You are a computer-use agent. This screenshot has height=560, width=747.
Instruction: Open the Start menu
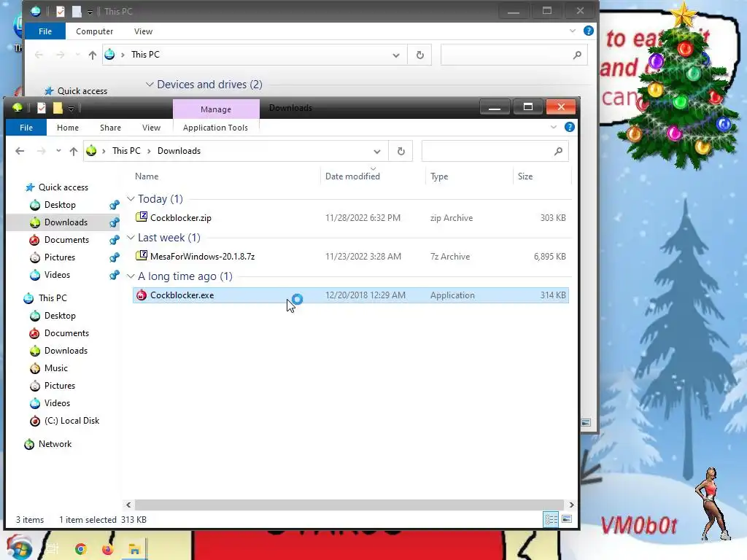pos(19,548)
